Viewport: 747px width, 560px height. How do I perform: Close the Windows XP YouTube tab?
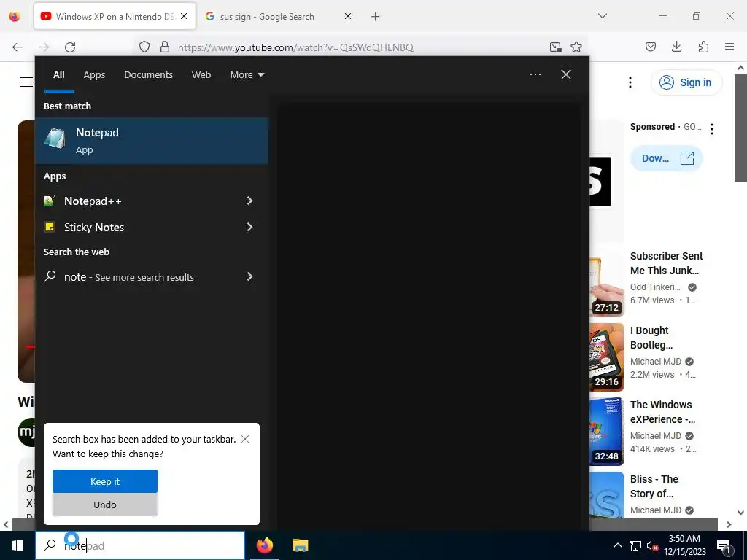pyautogui.click(x=184, y=16)
